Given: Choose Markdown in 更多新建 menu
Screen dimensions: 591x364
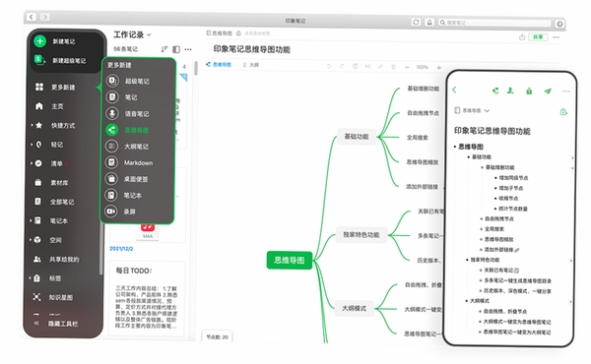Looking at the screenshot, I should coord(129,162).
